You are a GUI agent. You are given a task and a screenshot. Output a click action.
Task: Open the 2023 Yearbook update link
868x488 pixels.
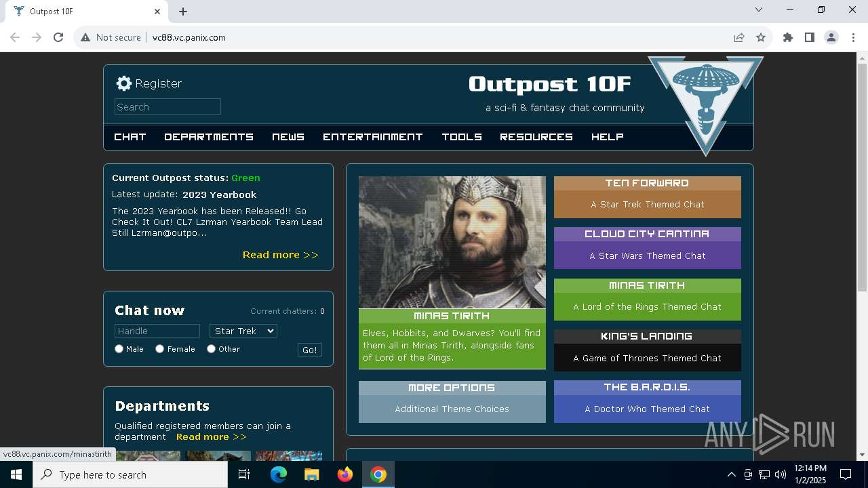[219, 195]
